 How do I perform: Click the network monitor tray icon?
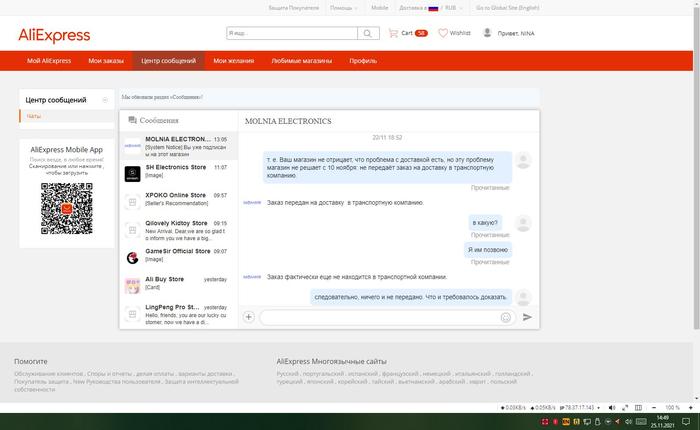(x=587, y=422)
